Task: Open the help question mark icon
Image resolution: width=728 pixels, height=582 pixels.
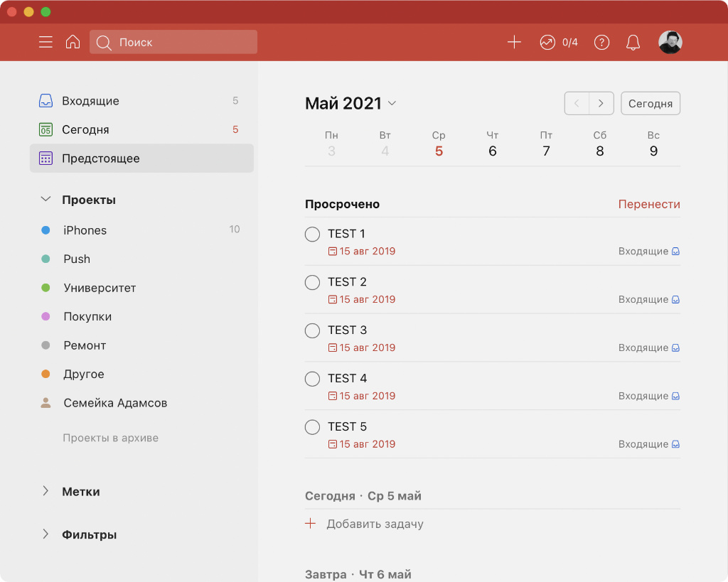Action: pos(601,43)
